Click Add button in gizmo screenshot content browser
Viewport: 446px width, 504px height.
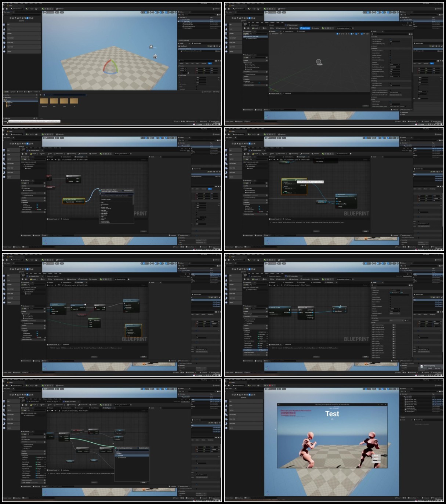pyautogui.click(x=6, y=92)
